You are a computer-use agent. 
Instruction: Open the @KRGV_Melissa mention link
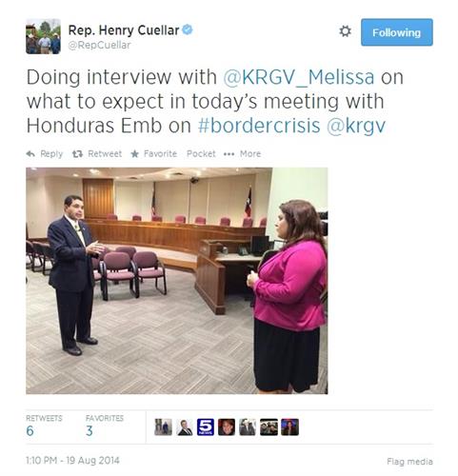[x=299, y=77]
